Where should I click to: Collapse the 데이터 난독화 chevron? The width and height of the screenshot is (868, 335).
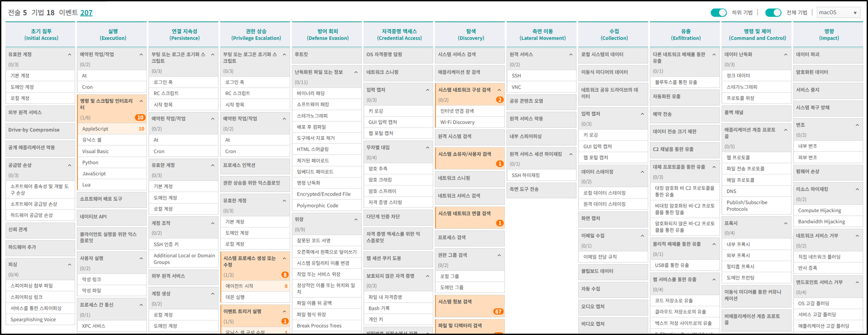786,54
